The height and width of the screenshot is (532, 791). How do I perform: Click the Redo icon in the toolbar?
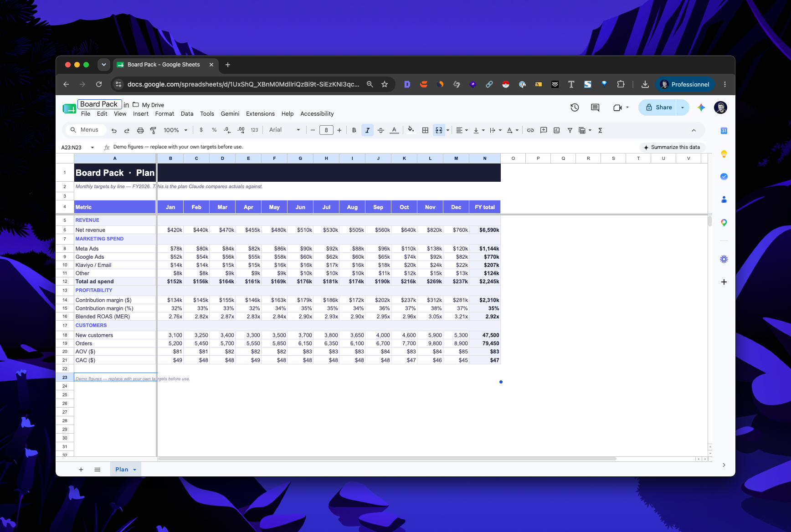(127, 130)
